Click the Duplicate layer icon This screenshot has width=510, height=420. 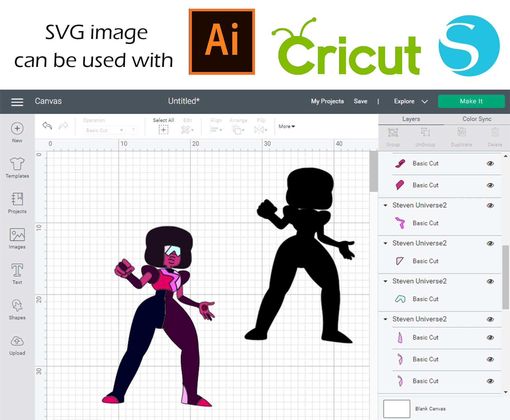pos(462,132)
